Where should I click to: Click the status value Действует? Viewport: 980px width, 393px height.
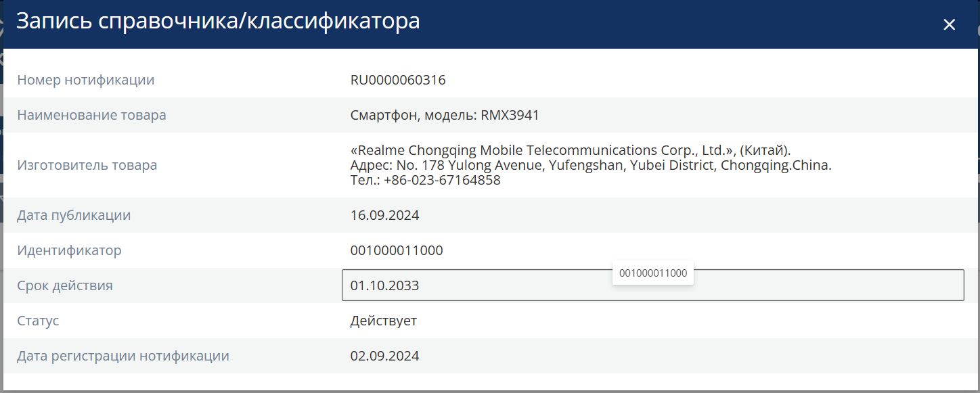(x=383, y=321)
